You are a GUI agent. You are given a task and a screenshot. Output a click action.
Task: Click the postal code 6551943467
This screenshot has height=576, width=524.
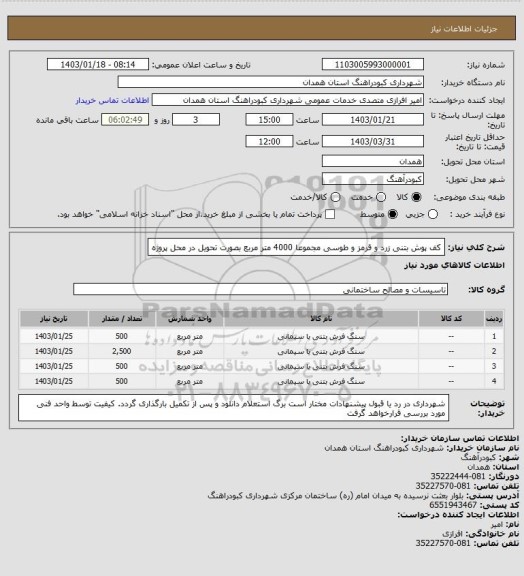point(453,505)
